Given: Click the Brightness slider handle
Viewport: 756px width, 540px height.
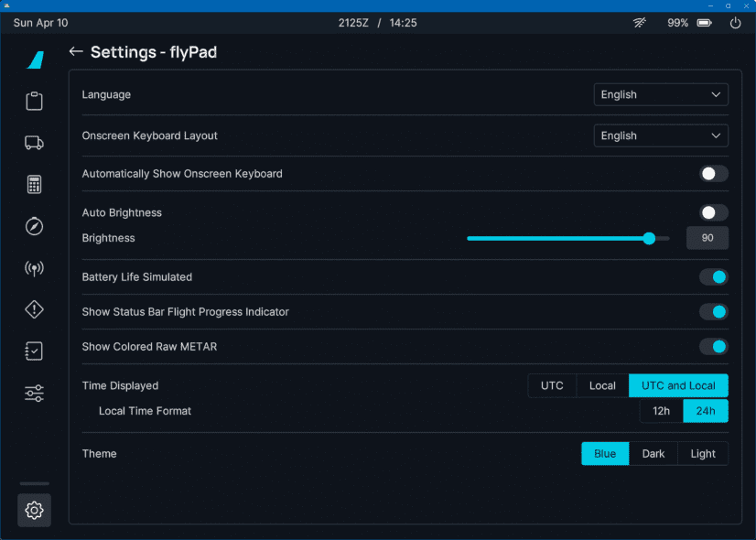Looking at the screenshot, I should click(x=649, y=238).
